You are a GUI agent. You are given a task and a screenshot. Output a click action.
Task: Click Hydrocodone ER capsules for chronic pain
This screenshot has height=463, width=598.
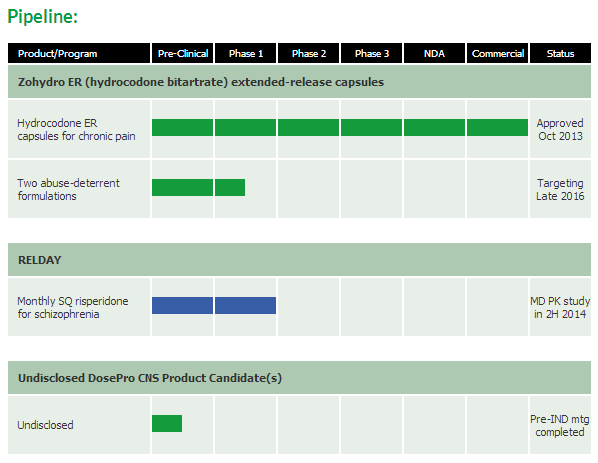[76, 130]
